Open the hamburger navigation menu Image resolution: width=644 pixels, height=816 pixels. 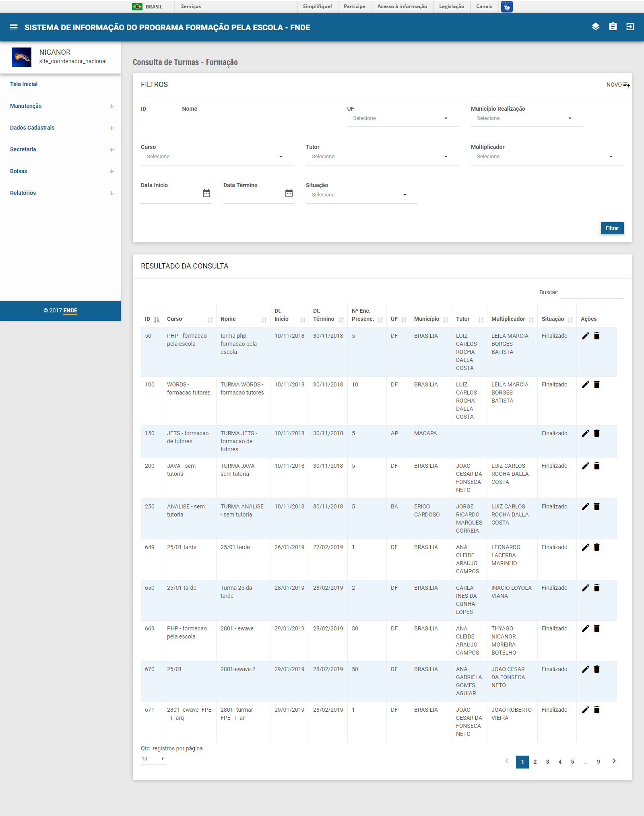point(14,27)
